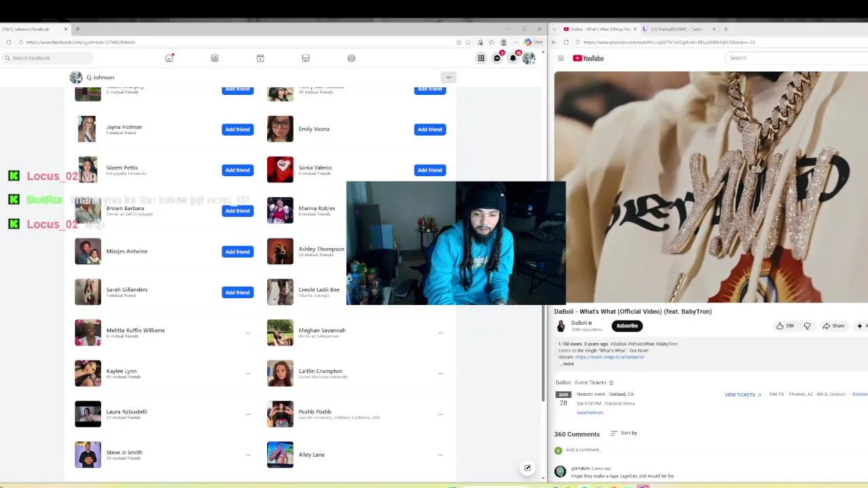Open DaBoii channel avatar
868x488 pixels.
tap(561, 326)
